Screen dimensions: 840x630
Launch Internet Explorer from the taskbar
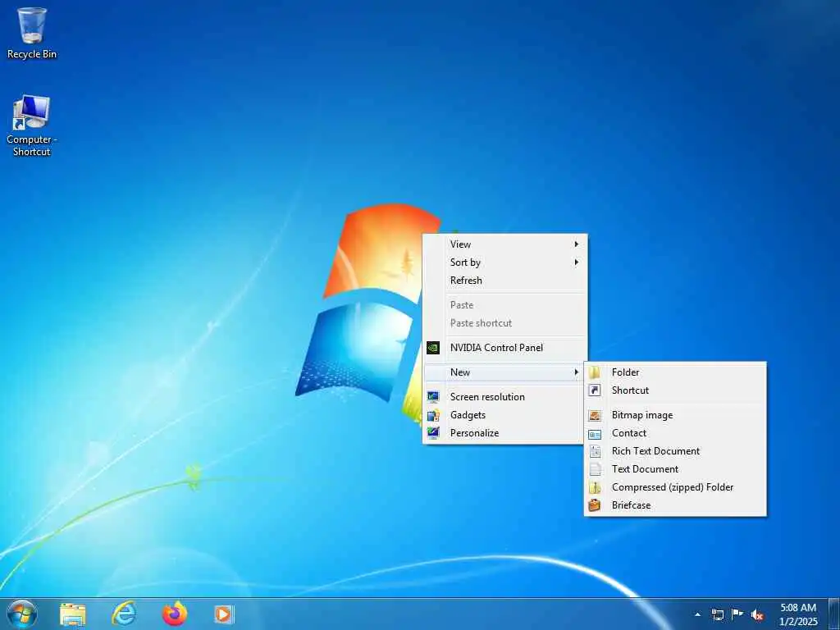point(123,614)
